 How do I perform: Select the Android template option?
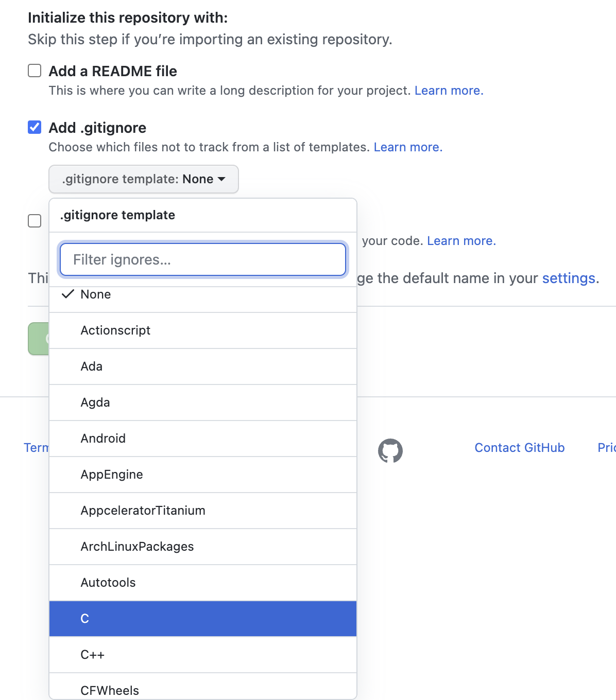click(x=203, y=439)
